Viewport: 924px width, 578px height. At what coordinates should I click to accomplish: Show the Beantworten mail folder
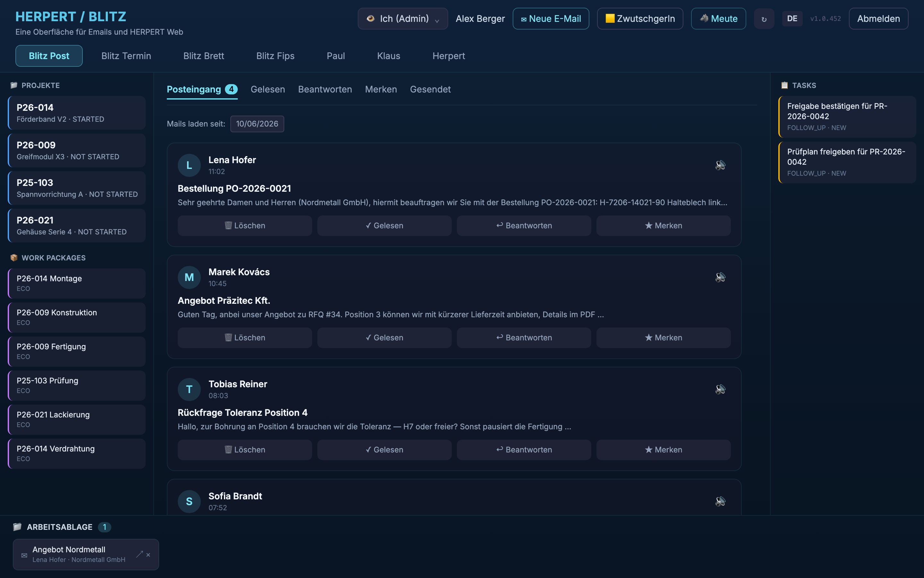pyautogui.click(x=325, y=90)
